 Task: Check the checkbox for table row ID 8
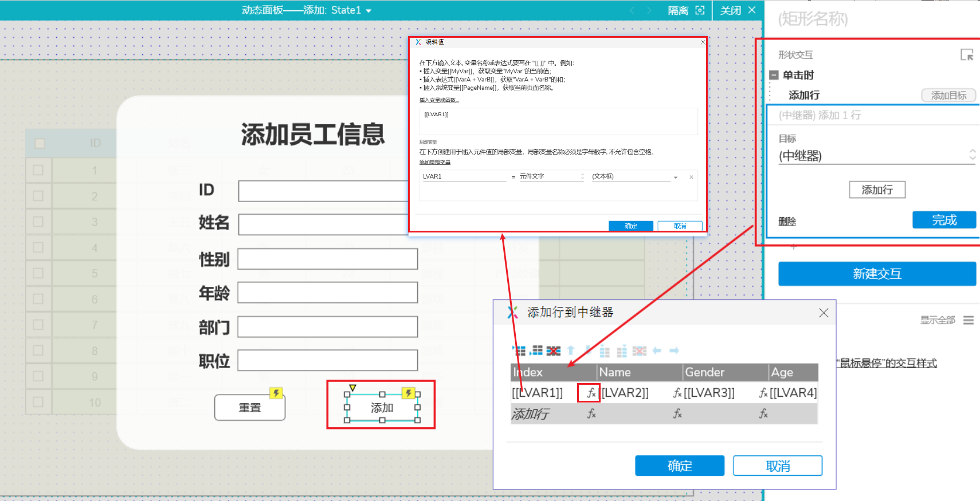point(38,350)
